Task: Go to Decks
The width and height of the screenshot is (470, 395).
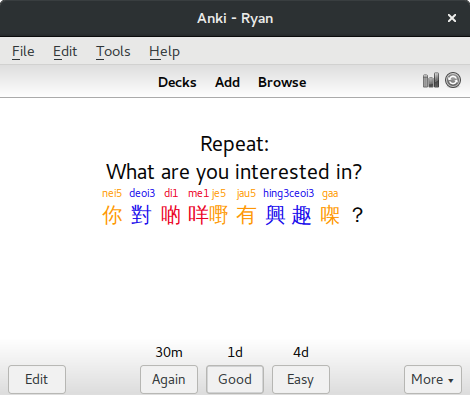Action: (177, 82)
